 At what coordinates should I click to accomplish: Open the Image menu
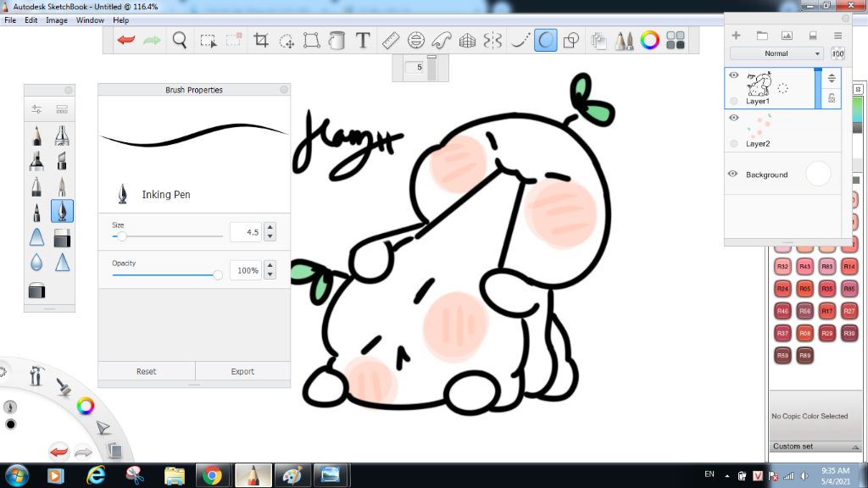coord(57,20)
